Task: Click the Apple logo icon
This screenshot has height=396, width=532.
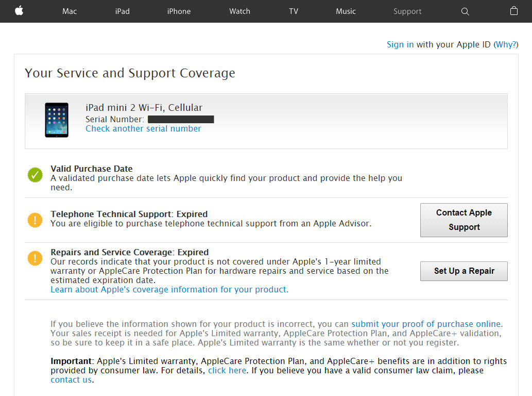Action: (x=19, y=11)
